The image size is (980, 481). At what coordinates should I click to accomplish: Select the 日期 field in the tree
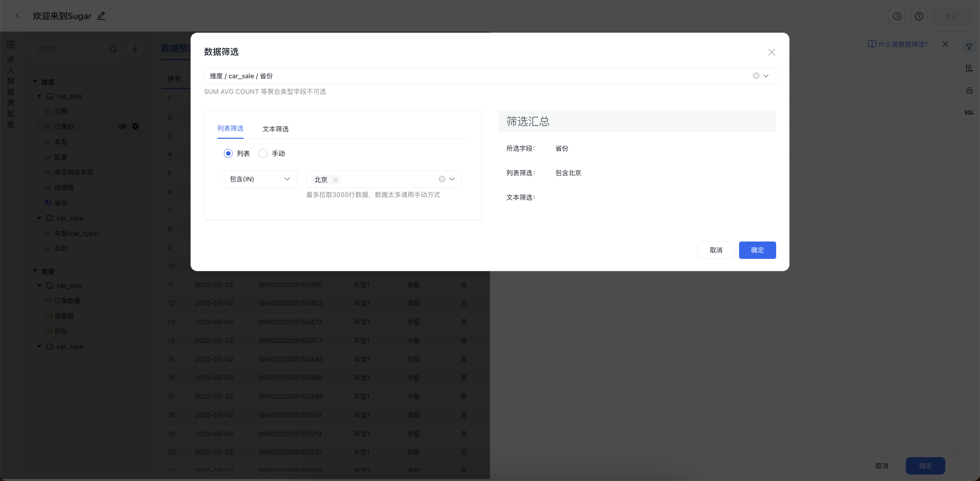(61, 111)
